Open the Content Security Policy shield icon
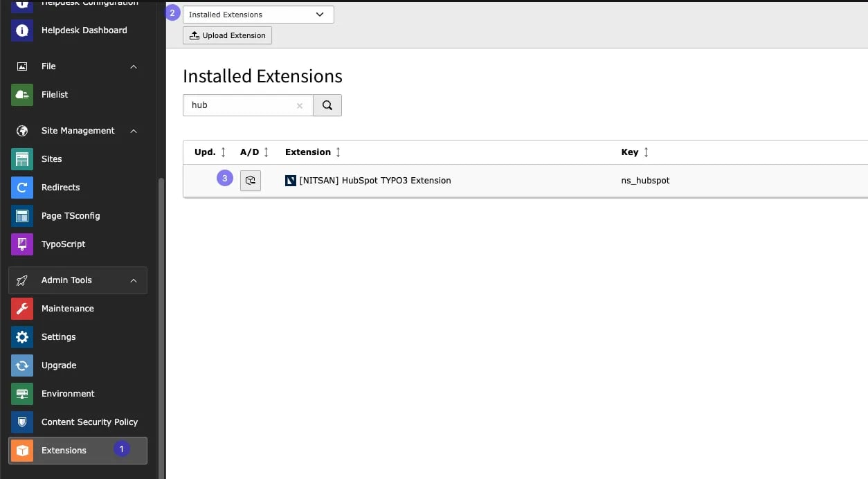Image resolution: width=868 pixels, height=479 pixels. (x=22, y=422)
